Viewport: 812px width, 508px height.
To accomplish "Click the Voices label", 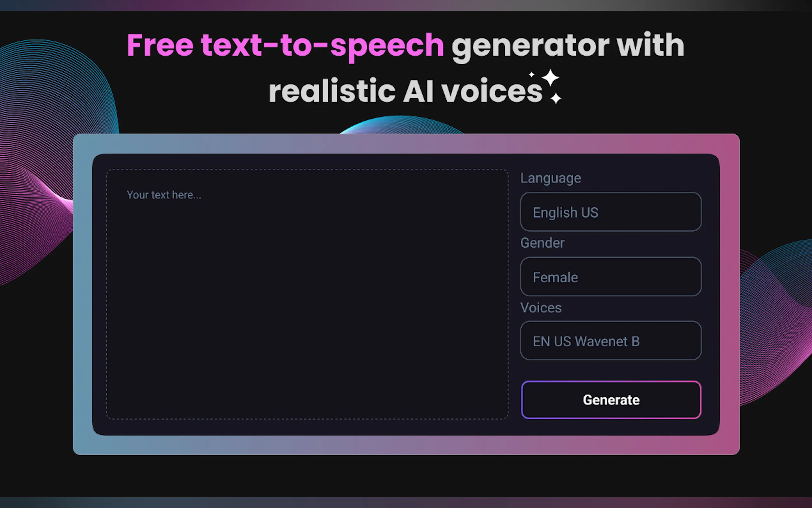I will (x=541, y=307).
